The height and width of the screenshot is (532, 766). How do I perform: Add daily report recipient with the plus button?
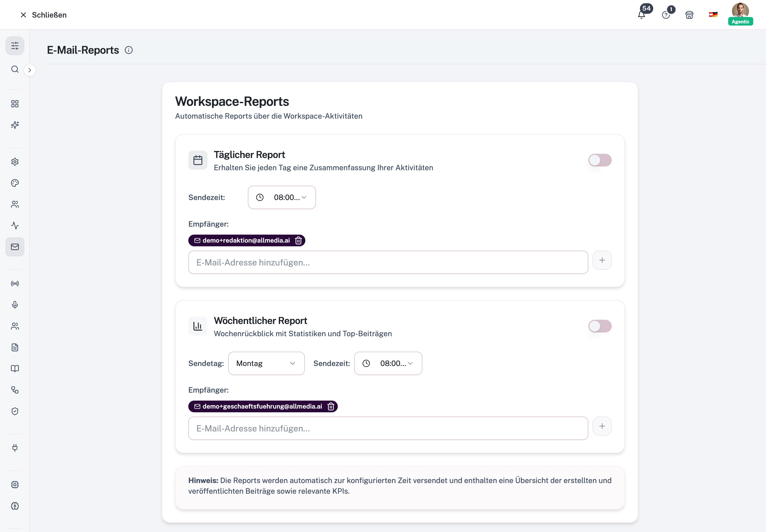coord(602,260)
